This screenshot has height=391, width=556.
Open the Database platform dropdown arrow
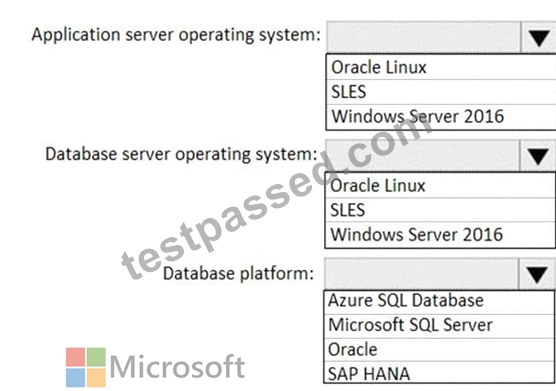click(536, 274)
